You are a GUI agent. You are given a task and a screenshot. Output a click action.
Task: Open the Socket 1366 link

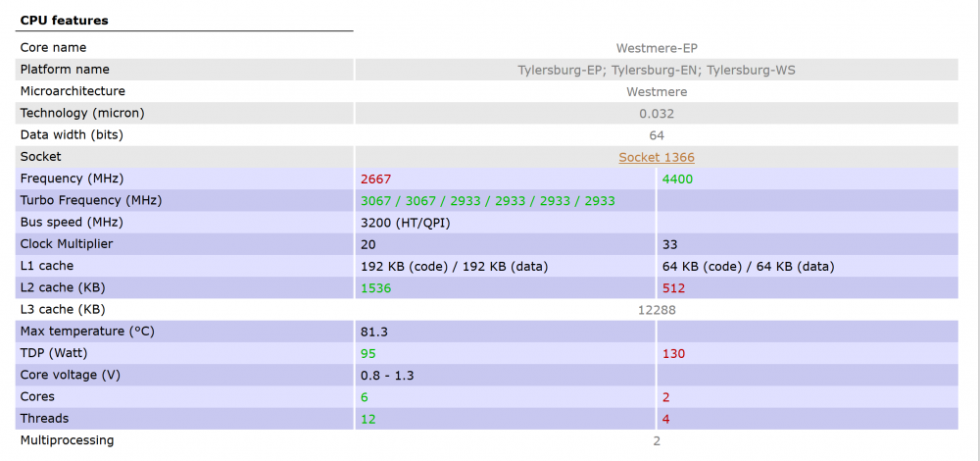(656, 157)
